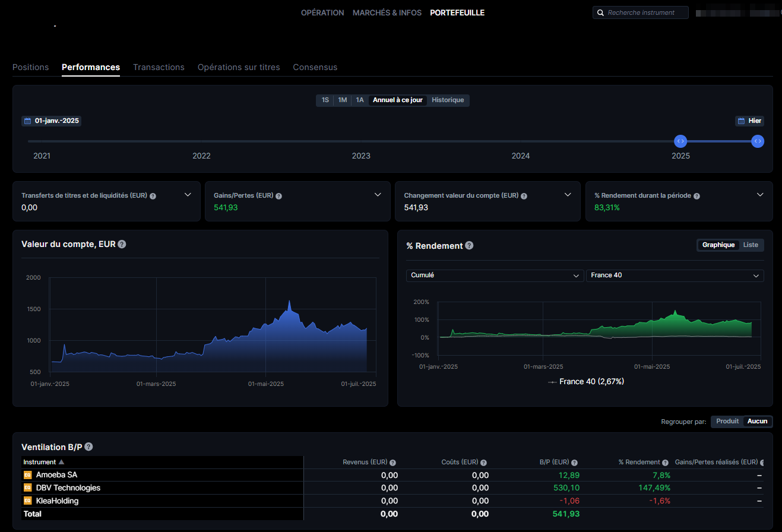This screenshot has width=782, height=532.
Task: Open the Cumulé dropdown
Action: click(495, 275)
